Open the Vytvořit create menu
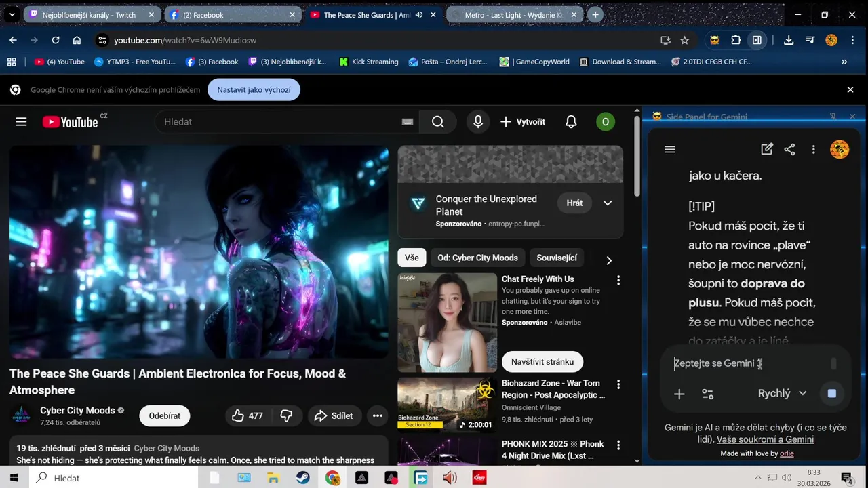The height and width of the screenshot is (488, 868). point(523,122)
